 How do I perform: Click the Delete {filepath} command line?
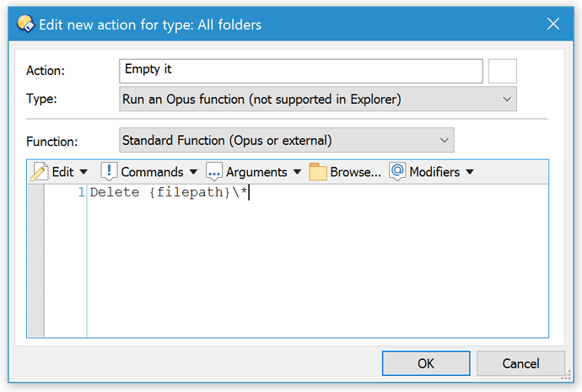[169, 192]
